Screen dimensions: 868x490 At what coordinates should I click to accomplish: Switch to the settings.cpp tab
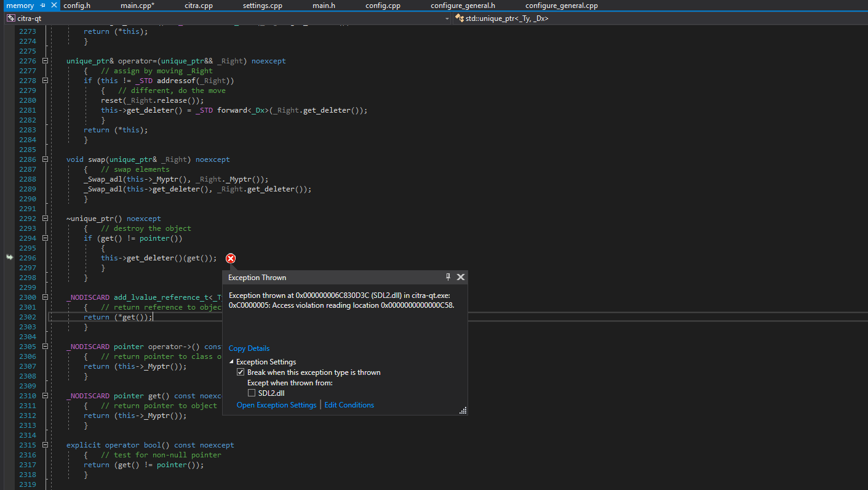pyautogui.click(x=262, y=5)
